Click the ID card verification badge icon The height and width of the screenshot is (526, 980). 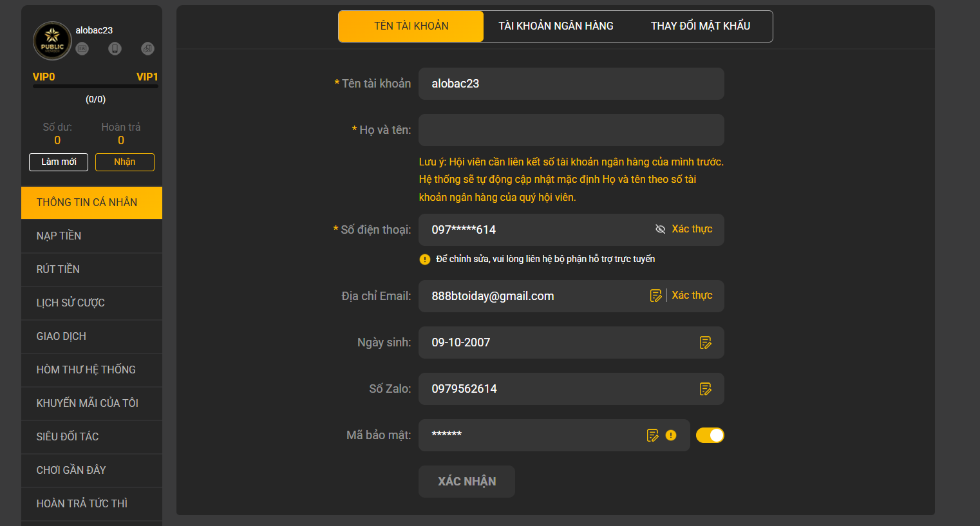(x=82, y=49)
